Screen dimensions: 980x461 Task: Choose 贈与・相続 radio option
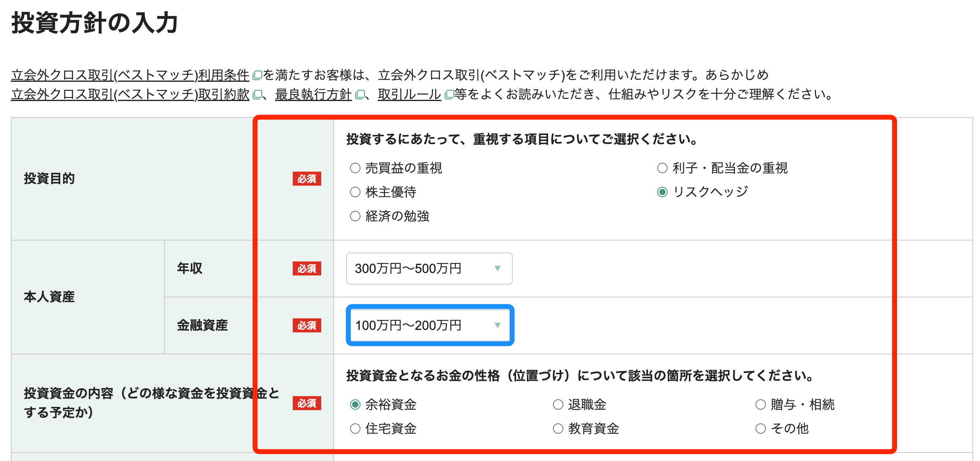tap(760, 404)
